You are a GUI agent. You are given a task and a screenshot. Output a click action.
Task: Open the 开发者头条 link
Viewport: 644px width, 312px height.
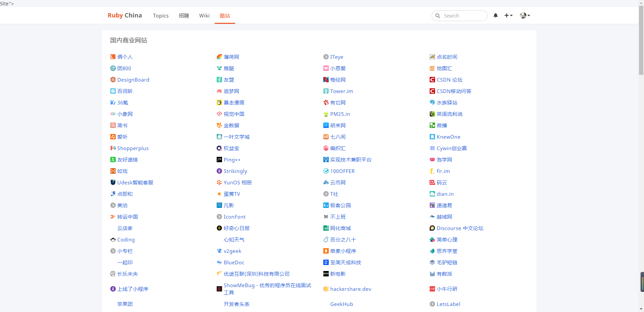click(236, 304)
